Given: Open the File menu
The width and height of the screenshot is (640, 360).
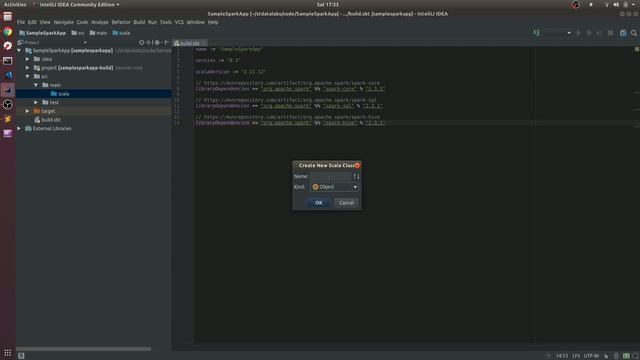Looking at the screenshot, I should pyautogui.click(x=21, y=22).
